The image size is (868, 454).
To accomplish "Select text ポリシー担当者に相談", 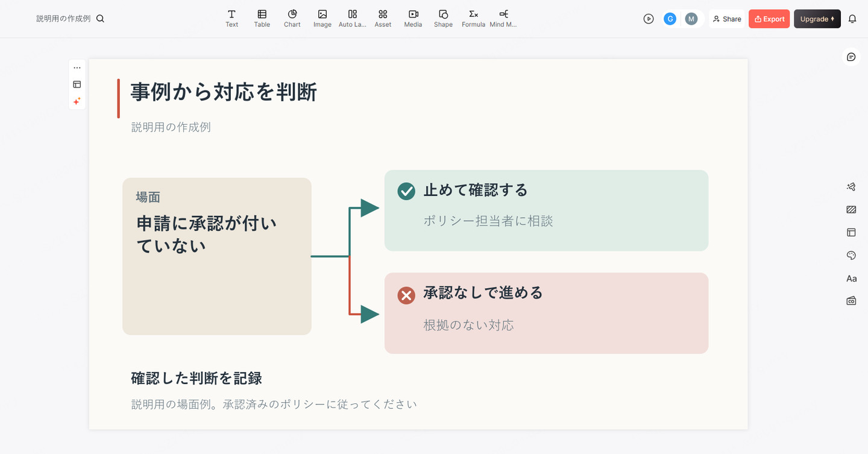I will (488, 221).
